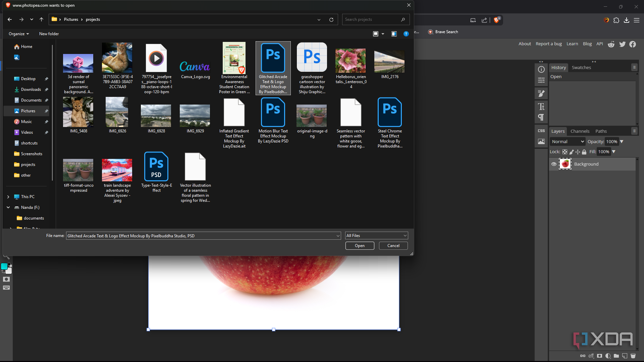Open the Brush settings panel icon
Screen dimensions: 644x362
point(541,94)
